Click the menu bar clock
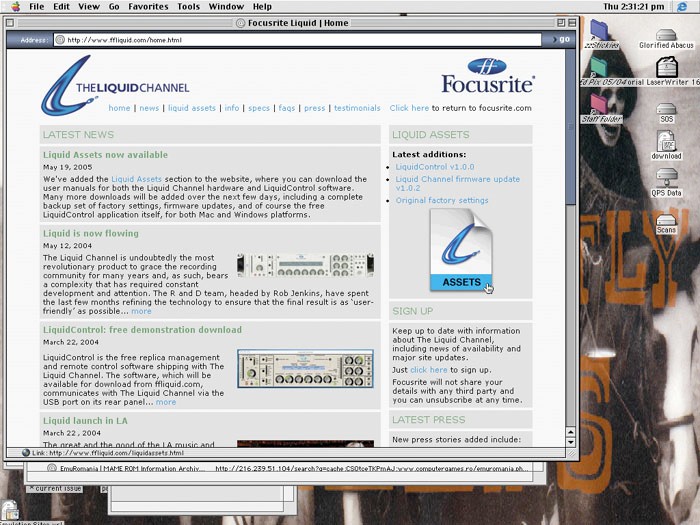Screen dimensions: 700x525 pyautogui.click(x=633, y=7)
